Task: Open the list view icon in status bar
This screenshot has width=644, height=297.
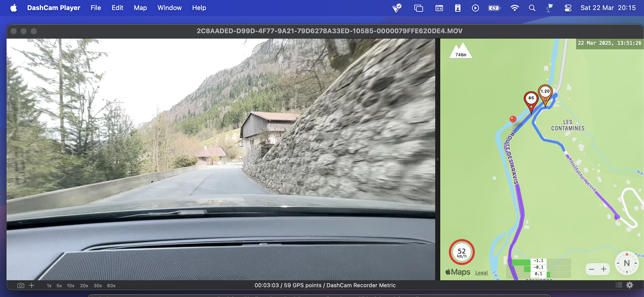Action: point(619,285)
